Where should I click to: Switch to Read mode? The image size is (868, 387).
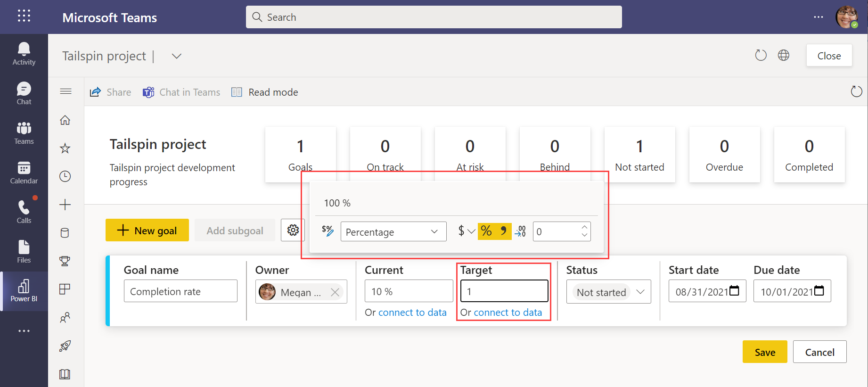coord(265,92)
